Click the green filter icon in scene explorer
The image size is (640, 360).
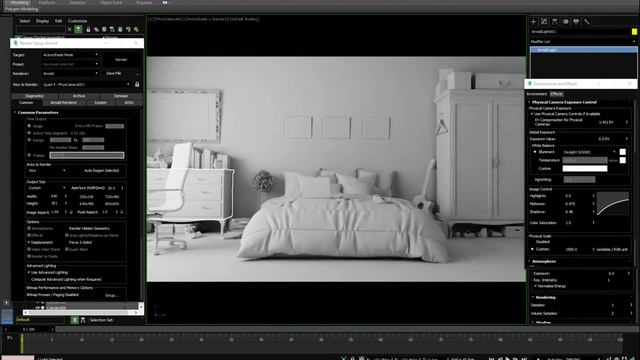[x=78, y=29]
